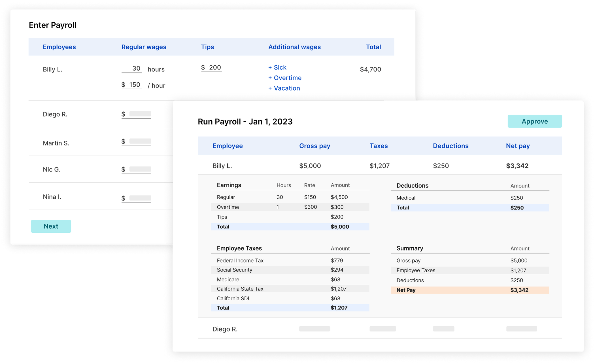This screenshot has height=364, width=595.
Task: Add Sick wages for Billy L.
Action: pos(277,67)
